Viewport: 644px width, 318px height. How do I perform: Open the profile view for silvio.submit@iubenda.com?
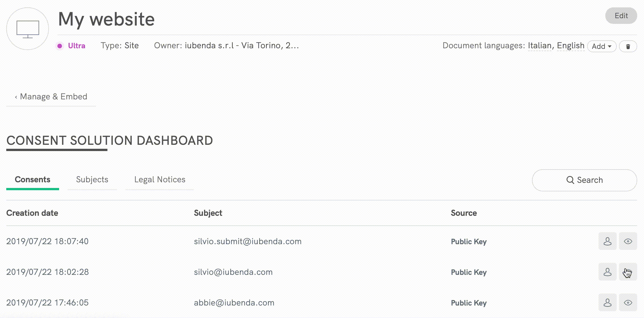[x=607, y=241]
